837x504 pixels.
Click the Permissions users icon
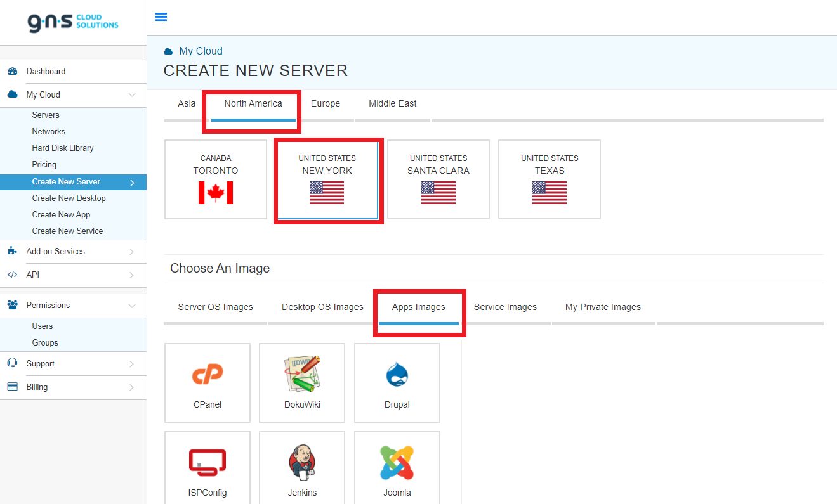(12, 306)
